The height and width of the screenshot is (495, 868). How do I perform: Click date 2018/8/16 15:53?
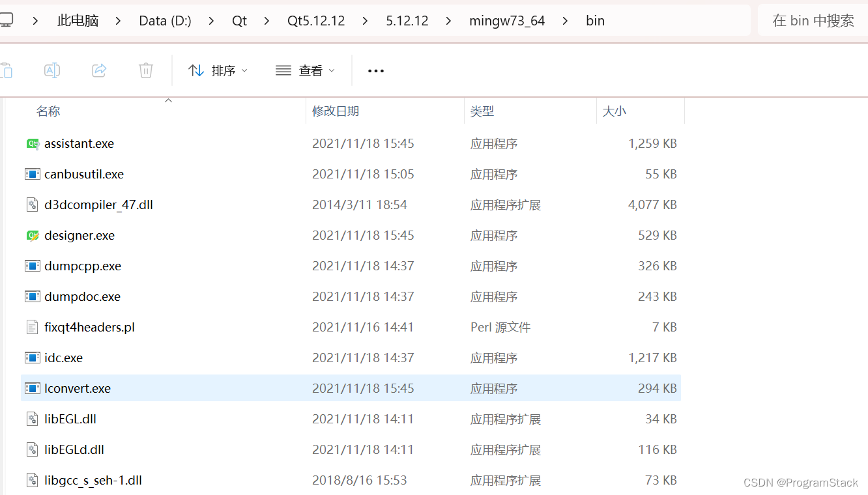(360, 480)
